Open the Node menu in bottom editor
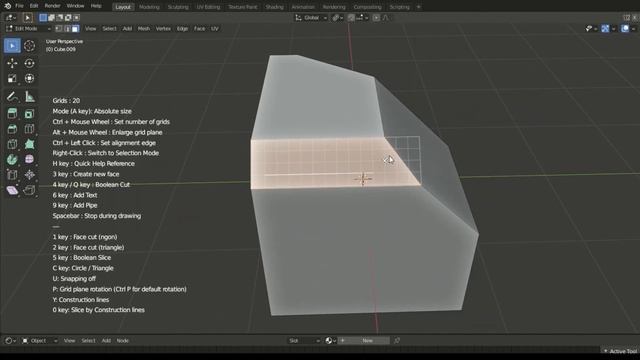This screenshot has height=360, width=640. click(122, 340)
